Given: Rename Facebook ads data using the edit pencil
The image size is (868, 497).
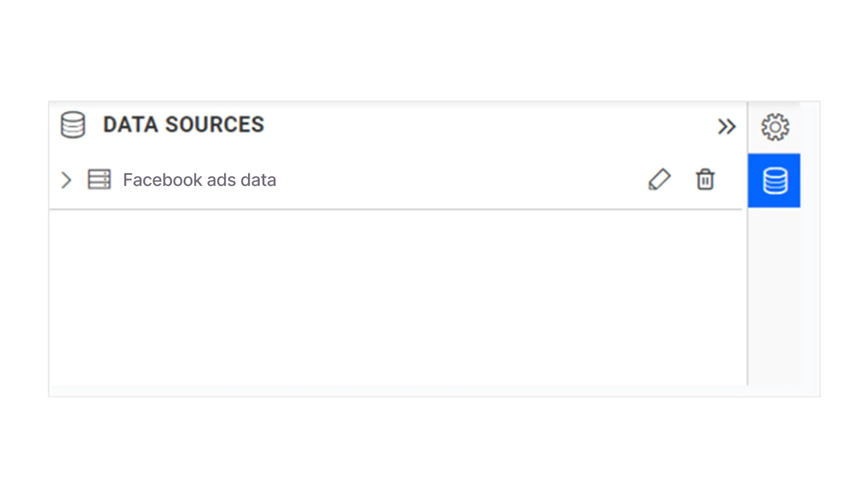Looking at the screenshot, I should click(x=659, y=180).
